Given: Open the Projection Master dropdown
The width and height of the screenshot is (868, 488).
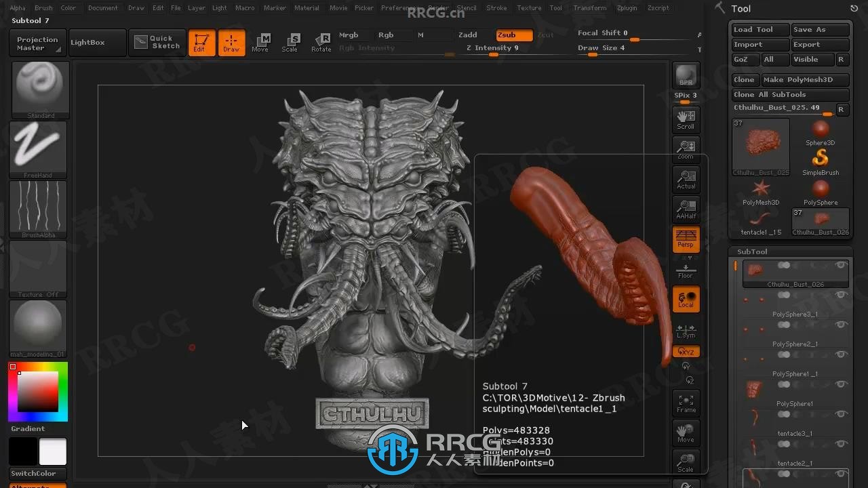Looking at the screenshot, I should (38, 43).
